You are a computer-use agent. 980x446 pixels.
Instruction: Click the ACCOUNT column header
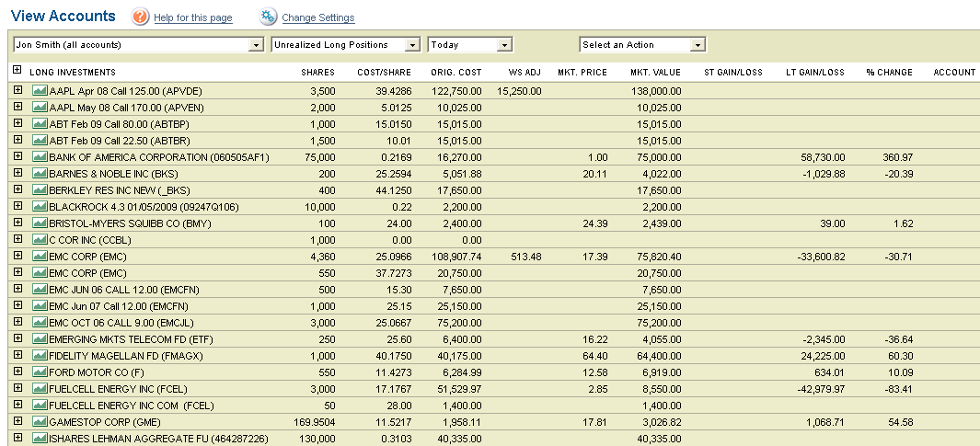pyautogui.click(x=954, y=73)
